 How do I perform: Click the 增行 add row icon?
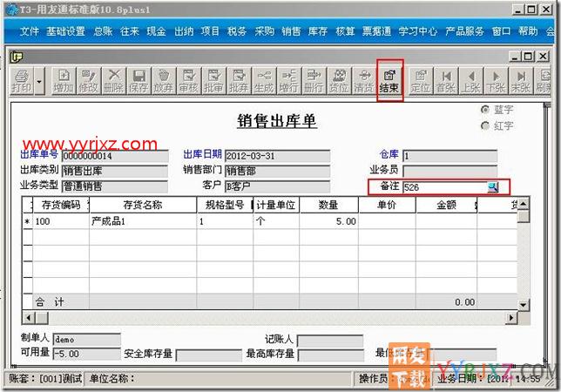click(289, 81)
